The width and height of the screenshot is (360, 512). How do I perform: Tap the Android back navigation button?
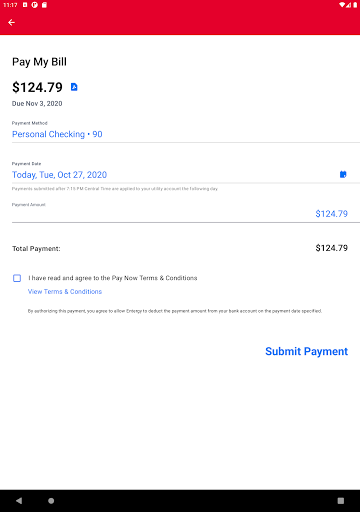(x=19, y=500)
